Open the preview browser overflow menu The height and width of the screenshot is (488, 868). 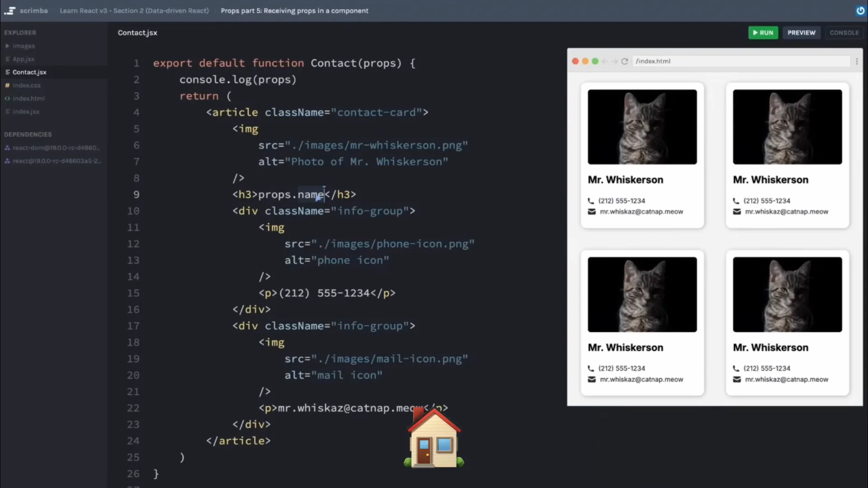click(x=857, y=61)
